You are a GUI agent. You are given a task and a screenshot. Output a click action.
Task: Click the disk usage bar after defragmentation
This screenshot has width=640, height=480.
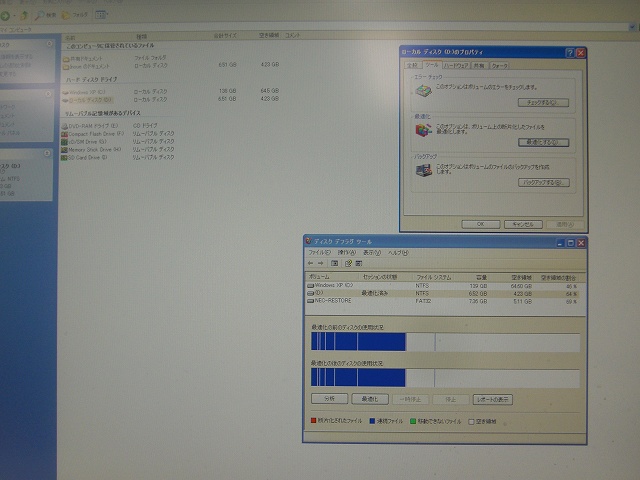pos(445,378)
